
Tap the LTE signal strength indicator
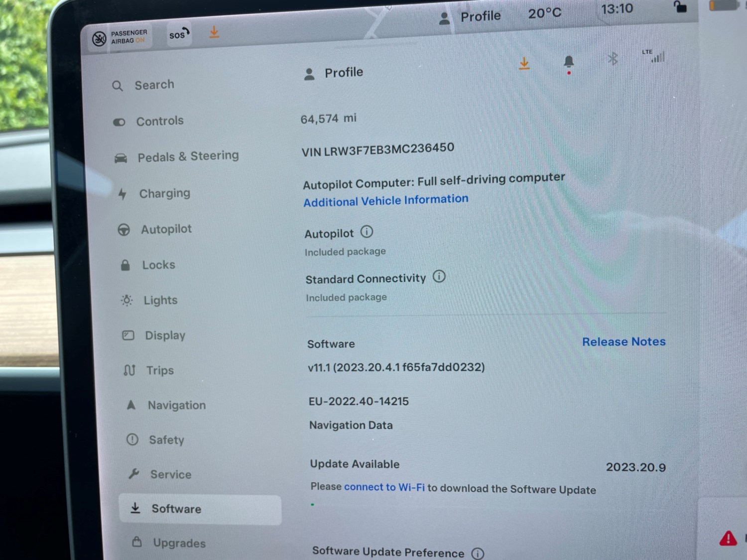click(654, 56)
